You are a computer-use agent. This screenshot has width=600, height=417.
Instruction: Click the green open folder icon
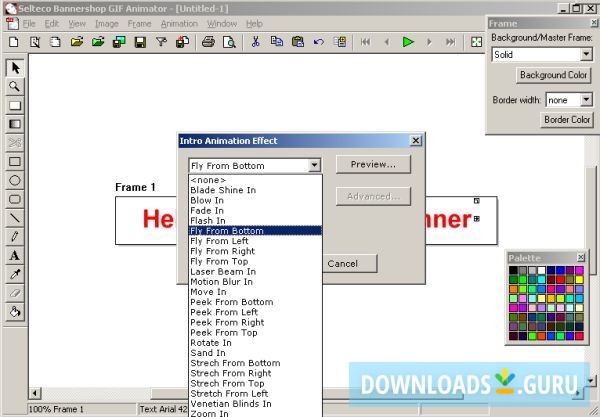(x=98, y=42)
